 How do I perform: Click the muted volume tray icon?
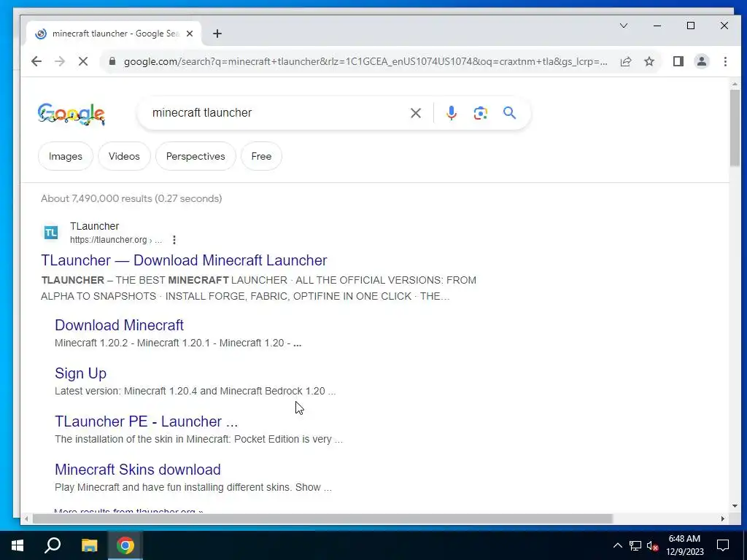coord(652,545)
